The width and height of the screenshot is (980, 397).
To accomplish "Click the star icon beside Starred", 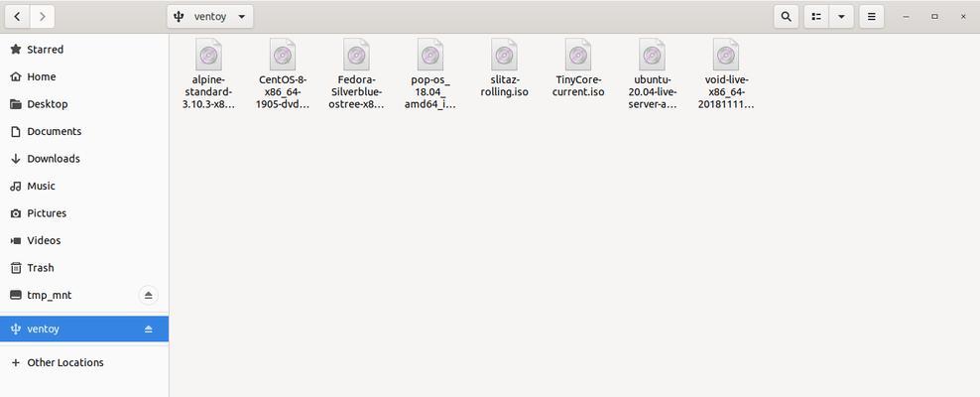I will click(16, 50).
